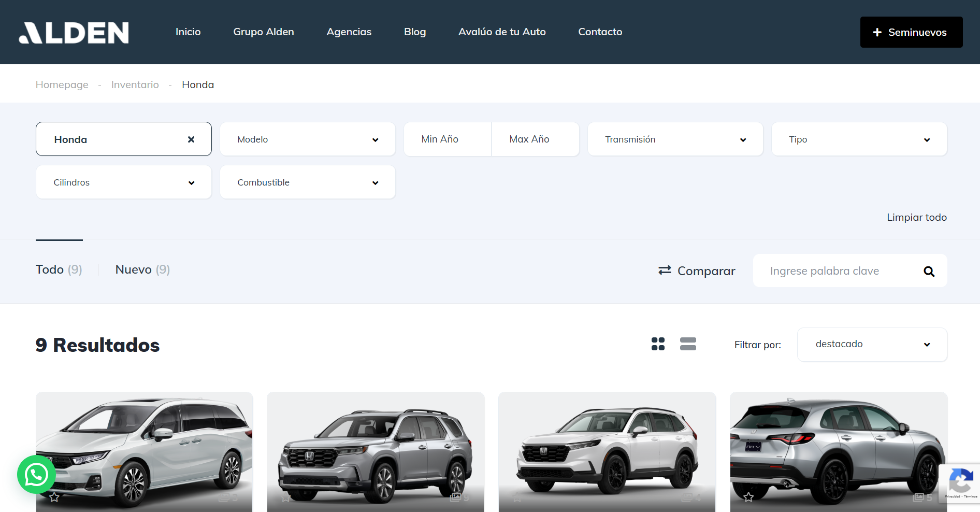Image resolution: width=980 pixels, height=512 pixels.
Task: Click the Comparar link
Action: point(697,271)
